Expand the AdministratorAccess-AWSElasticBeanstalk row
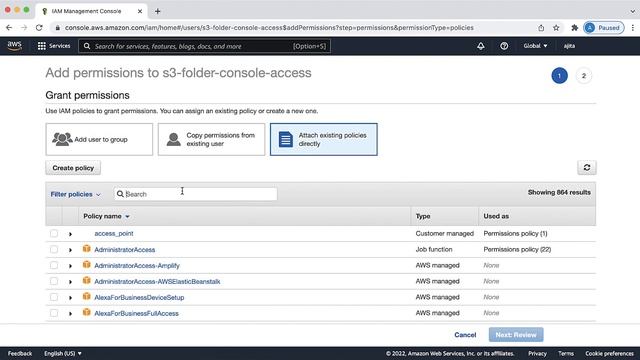 [70, 282]
